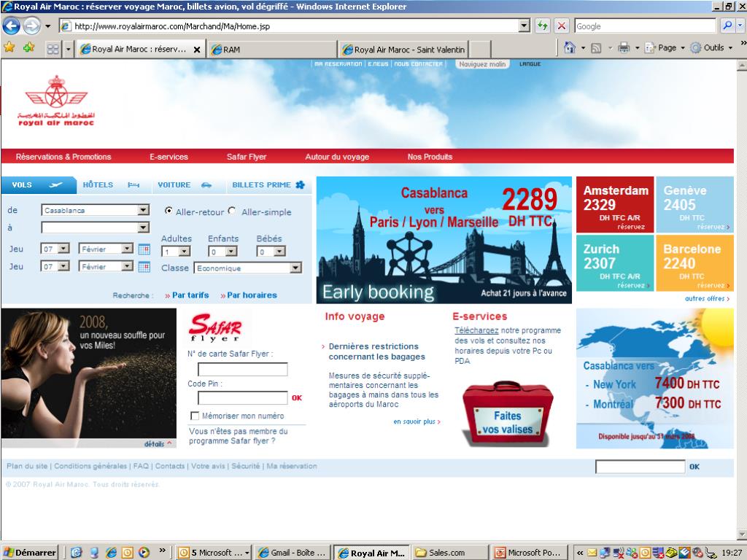Open departure month Février dropdown

tap(127, 249)
